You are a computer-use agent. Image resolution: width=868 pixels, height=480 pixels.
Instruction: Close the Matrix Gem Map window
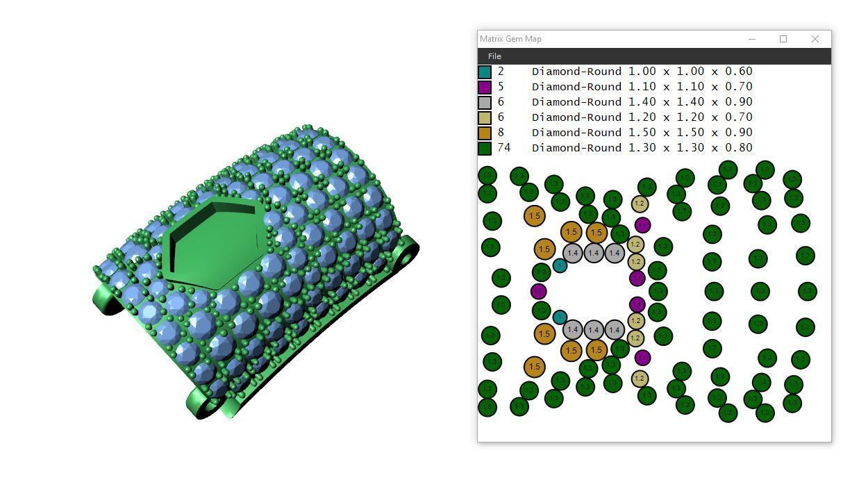815,39
